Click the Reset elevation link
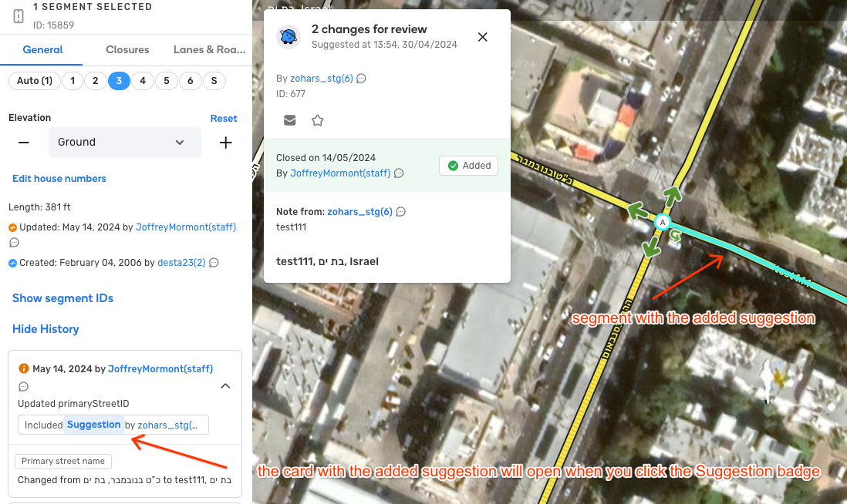 point(224,119)
